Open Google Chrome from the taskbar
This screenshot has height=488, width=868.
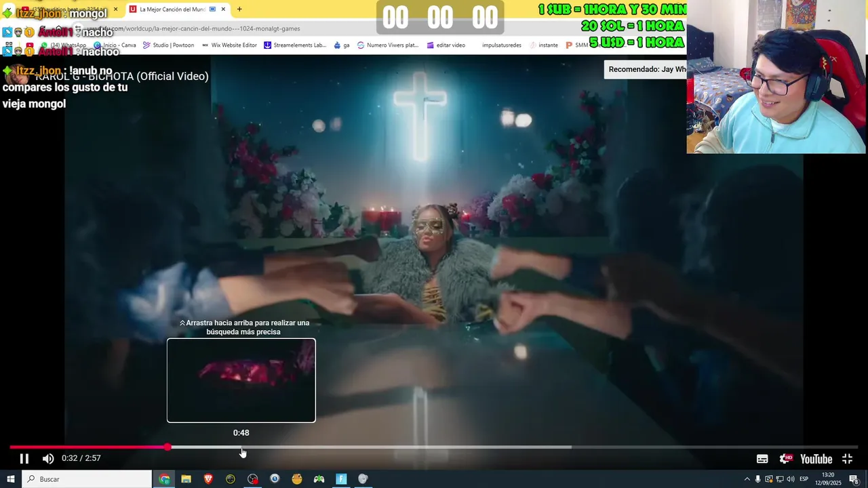pyautogui.click(x=164, y=479)
